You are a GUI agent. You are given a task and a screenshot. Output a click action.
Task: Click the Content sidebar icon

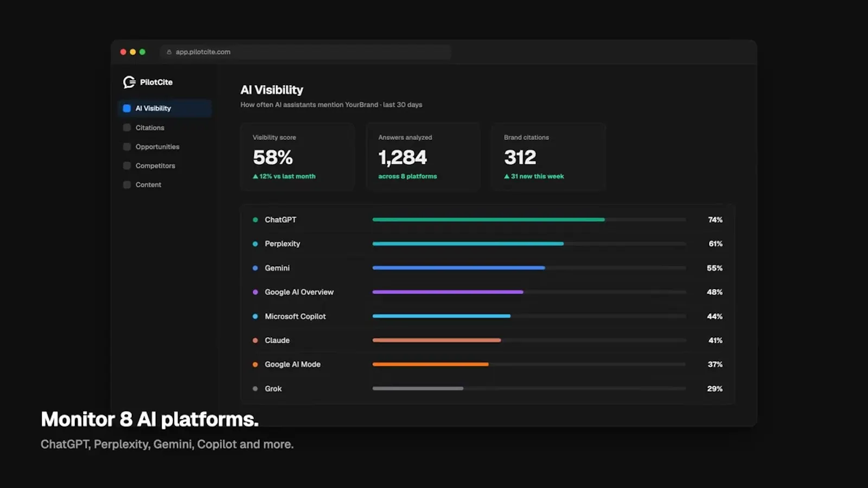coord(127,184)
